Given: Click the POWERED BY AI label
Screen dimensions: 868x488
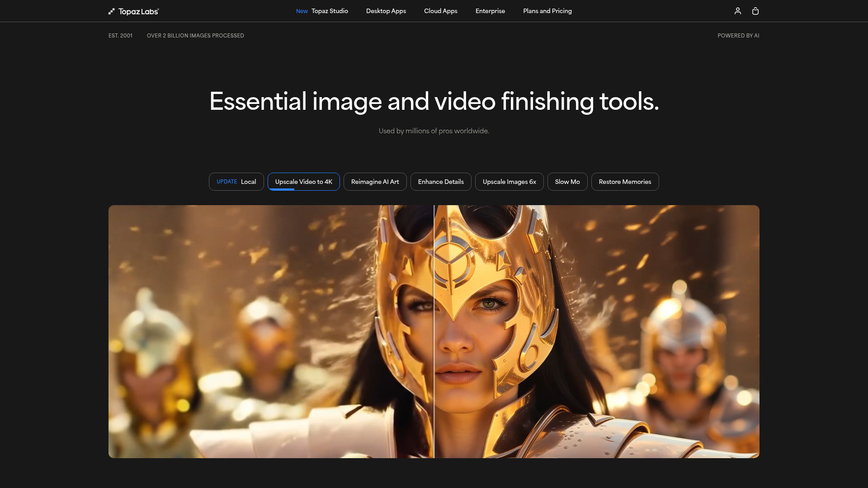Looking at the screenshot, I should coord(738,35).
